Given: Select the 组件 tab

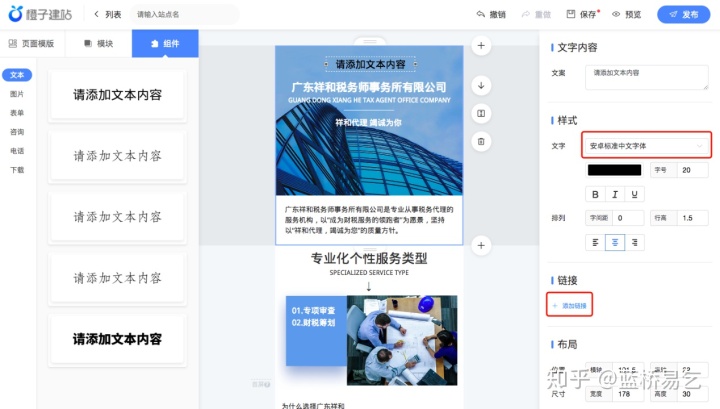Looking at the screenshot, I should click(165, 44).
